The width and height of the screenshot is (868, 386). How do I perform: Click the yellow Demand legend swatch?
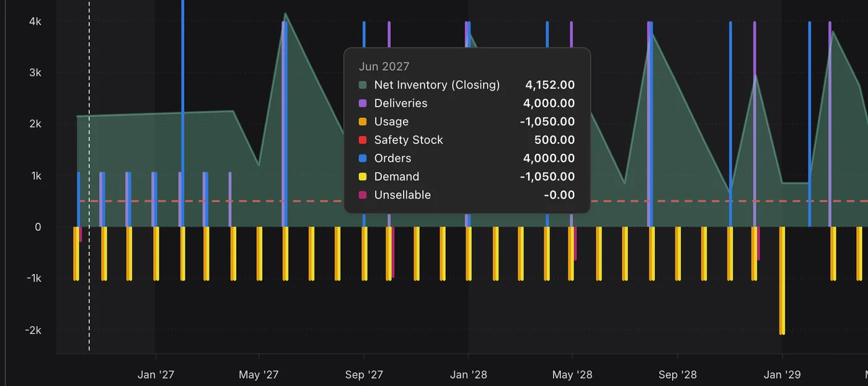click(x=363, y=177)
